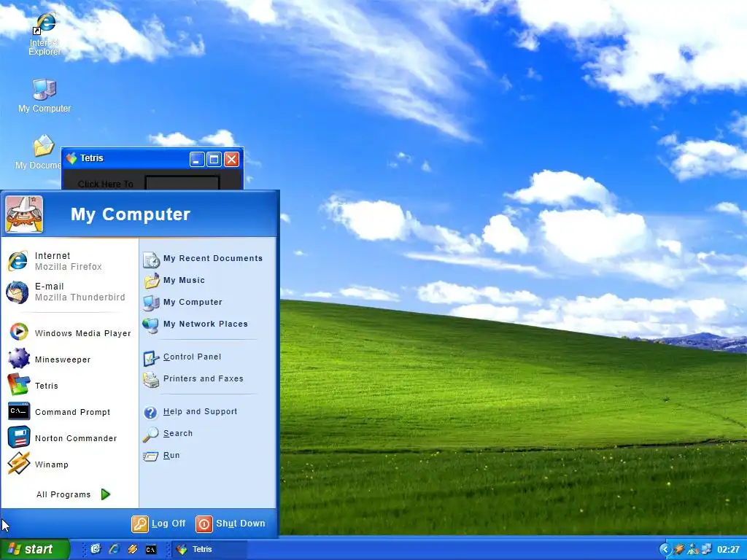Click Show Desktop quick launch icon
The image size is (747, 560).
(x=96, y=549)
